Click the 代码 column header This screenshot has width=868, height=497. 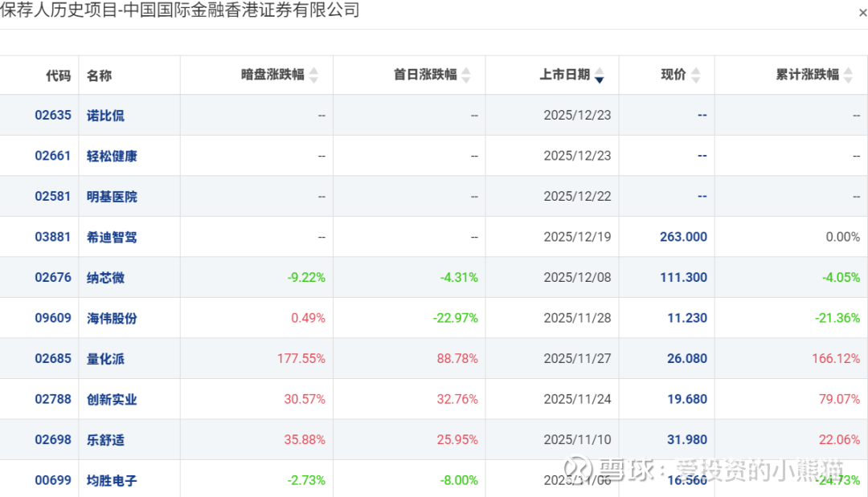pyautogui.click(x=58, y=75)
